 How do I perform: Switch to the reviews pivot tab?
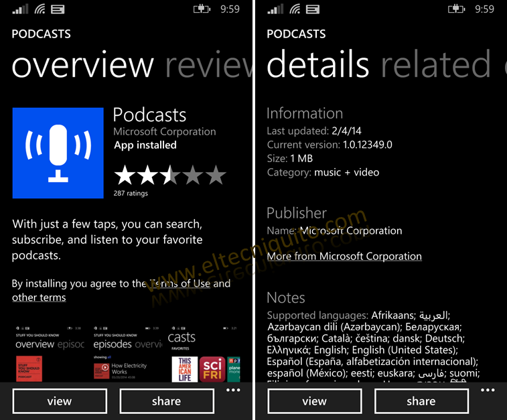pos(209,66)
